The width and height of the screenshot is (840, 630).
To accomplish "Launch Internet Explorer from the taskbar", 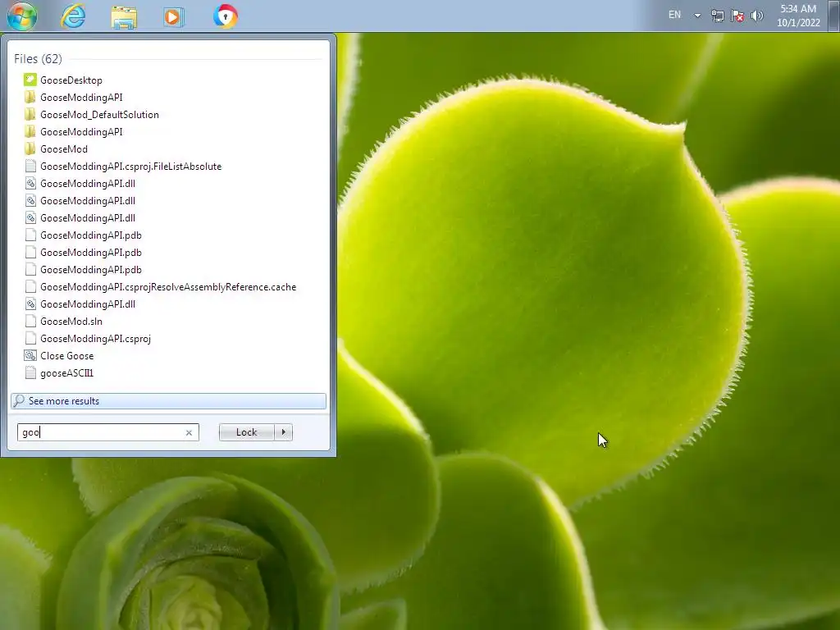I will coord(73,16).
